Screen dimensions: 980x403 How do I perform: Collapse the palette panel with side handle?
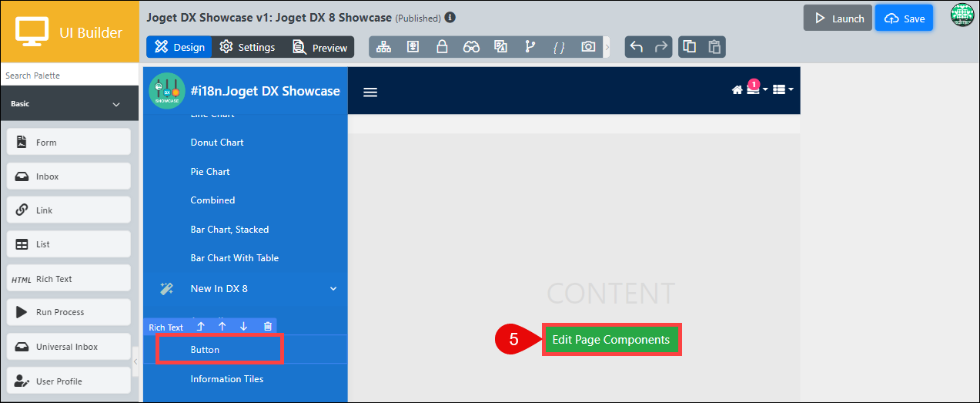[136, 361]
